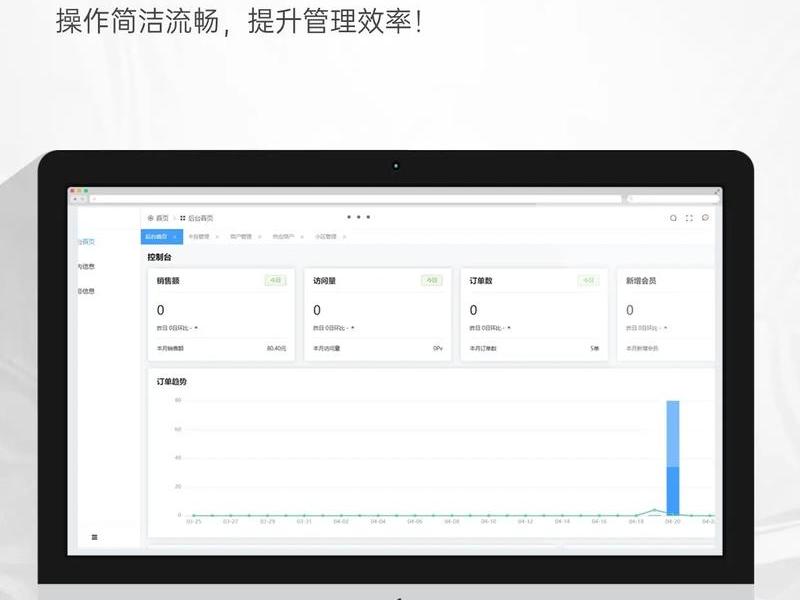Click the browser search field beside address bar
This screenshot has width=800, height=600.
coord(672,199)
